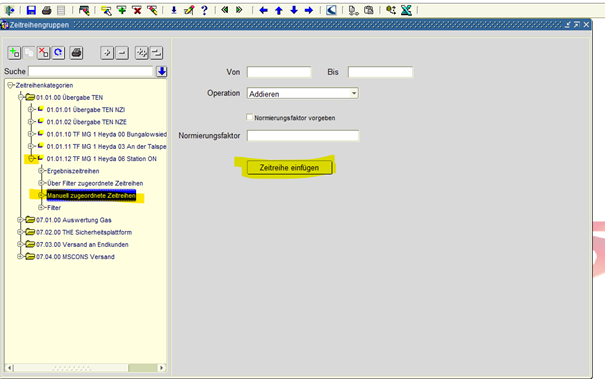Image resolution: width=605 pixels, height=379 pixels.
Task: Click the insert record green plus icon
Action: (x=122, y=10)
